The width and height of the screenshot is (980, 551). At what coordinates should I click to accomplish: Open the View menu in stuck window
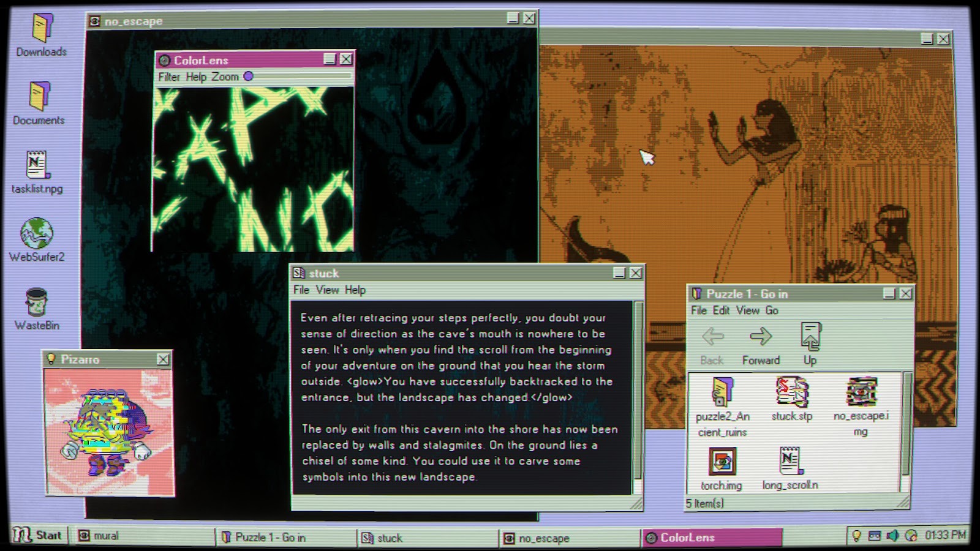(x=327, y=290)
